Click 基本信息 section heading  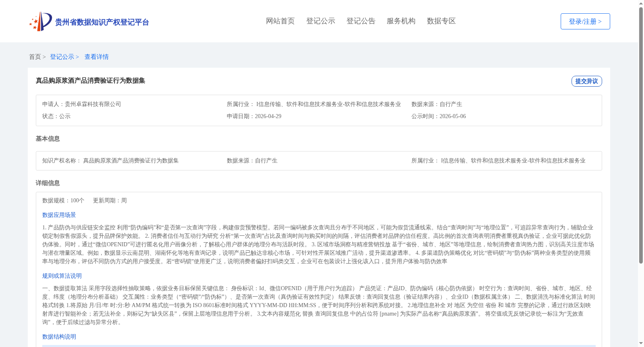(x=48, y=139)
